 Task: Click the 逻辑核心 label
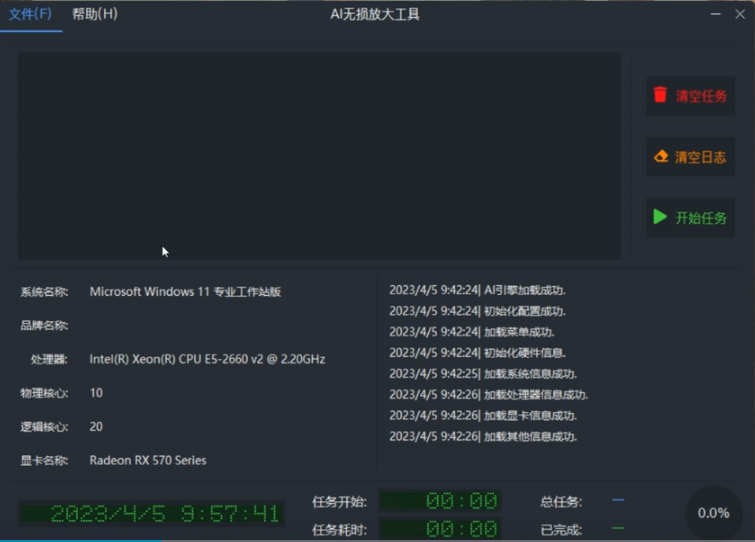pos(44,427)
